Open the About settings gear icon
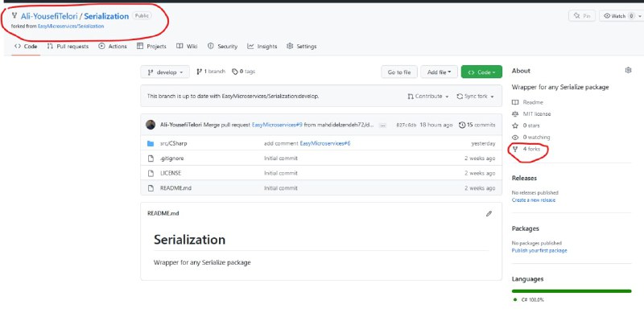The image size is (644, 321). (x=628, y=70)
